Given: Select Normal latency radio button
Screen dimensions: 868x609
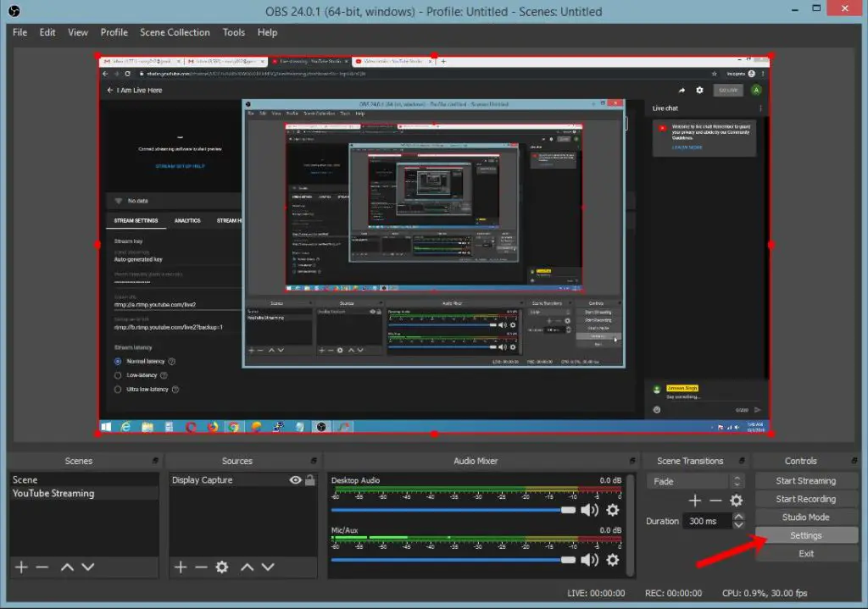Looking at the screenshot, I should [x=118, y=361].
